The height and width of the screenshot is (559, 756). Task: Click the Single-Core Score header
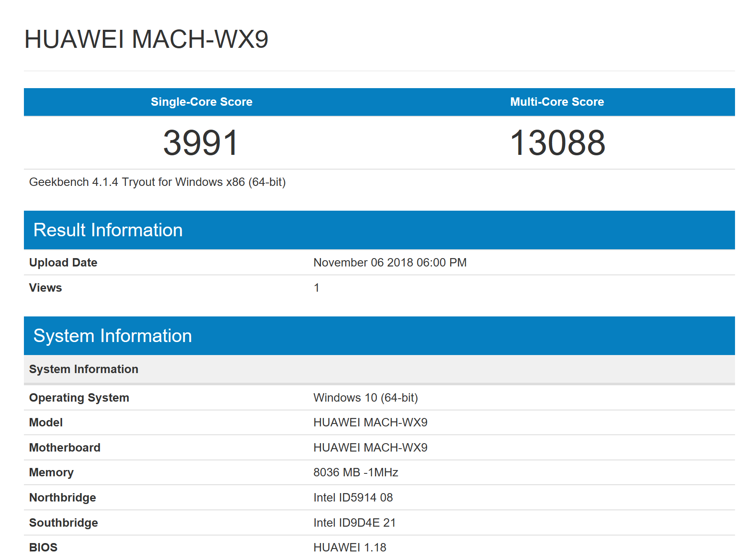click(202, 102)
